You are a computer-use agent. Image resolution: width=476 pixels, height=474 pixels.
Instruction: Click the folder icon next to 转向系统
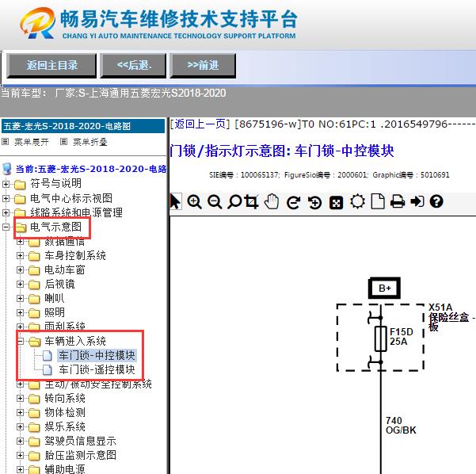click(x=34, y=399)
